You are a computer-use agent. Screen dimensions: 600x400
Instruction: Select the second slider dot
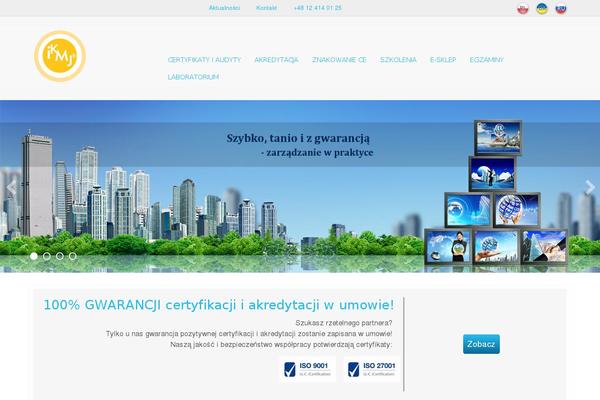[46, 257]
